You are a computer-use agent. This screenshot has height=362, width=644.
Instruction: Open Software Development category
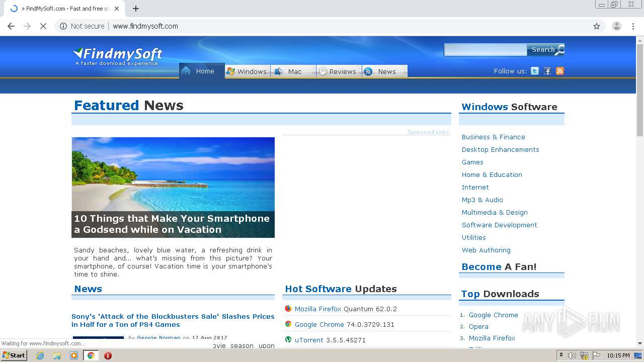500,225
